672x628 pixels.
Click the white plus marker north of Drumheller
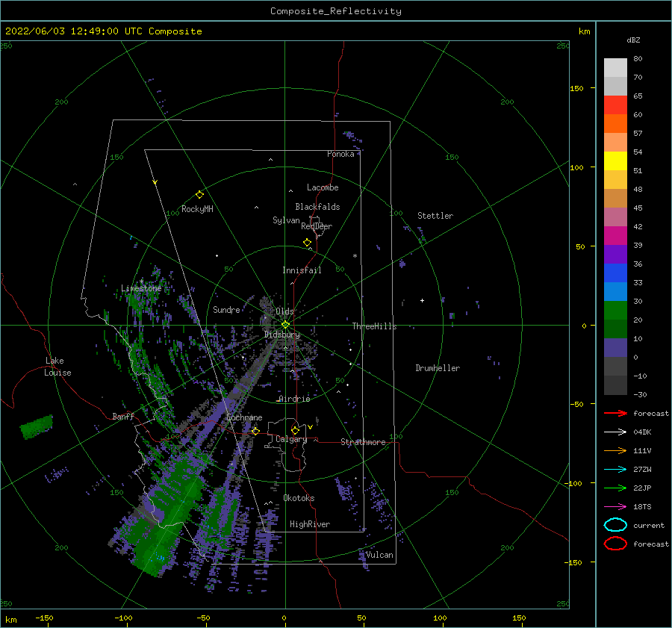coord(422,300)
